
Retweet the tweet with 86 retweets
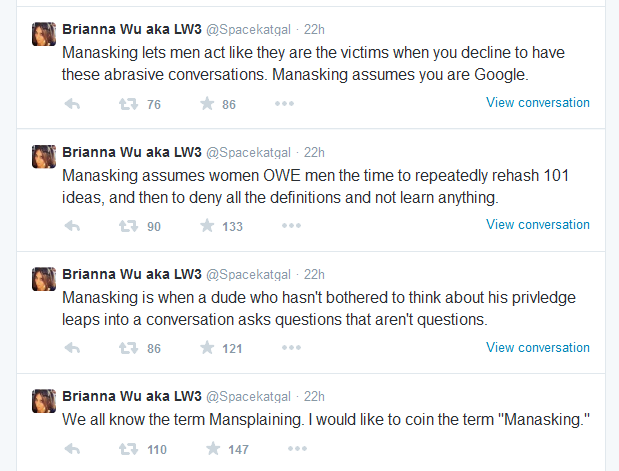[128, 348]
